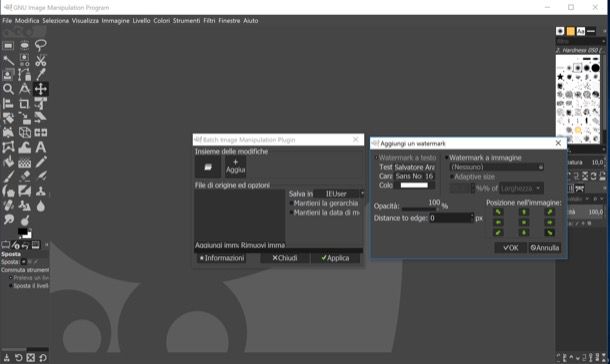610x364 pixels.
Task: Select the Alignment tool
Action: tap(8, 104)
